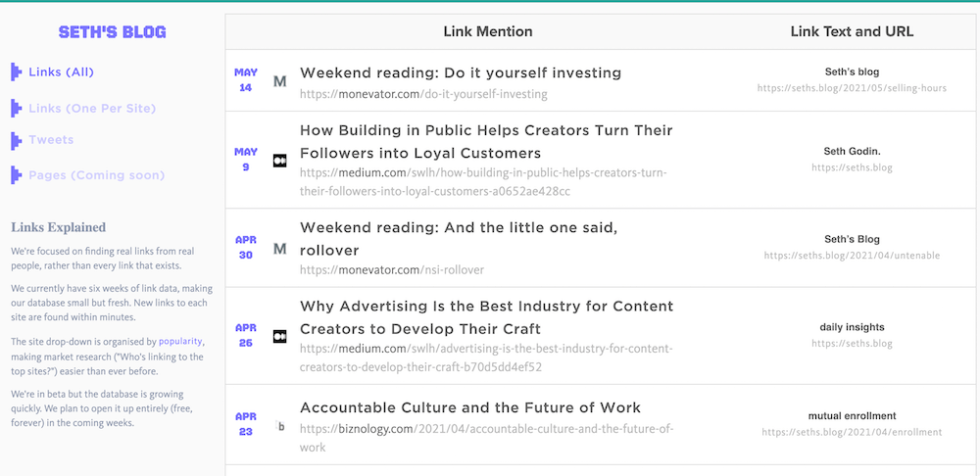Open the mutual enrollment link text
Viewport: 980px width, 476px height.
852,416
